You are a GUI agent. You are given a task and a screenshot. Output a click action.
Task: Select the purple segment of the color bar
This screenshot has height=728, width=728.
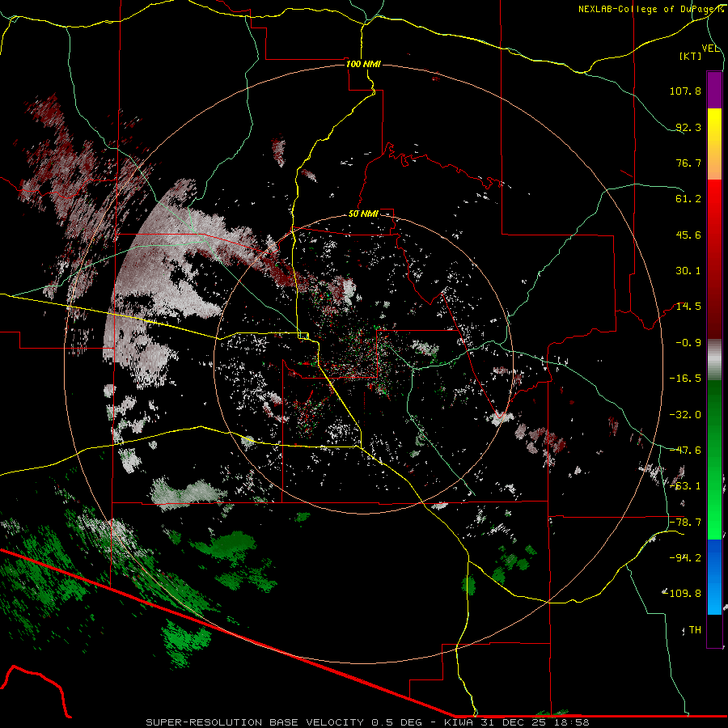pyautogui.click(x=714, y=90)
